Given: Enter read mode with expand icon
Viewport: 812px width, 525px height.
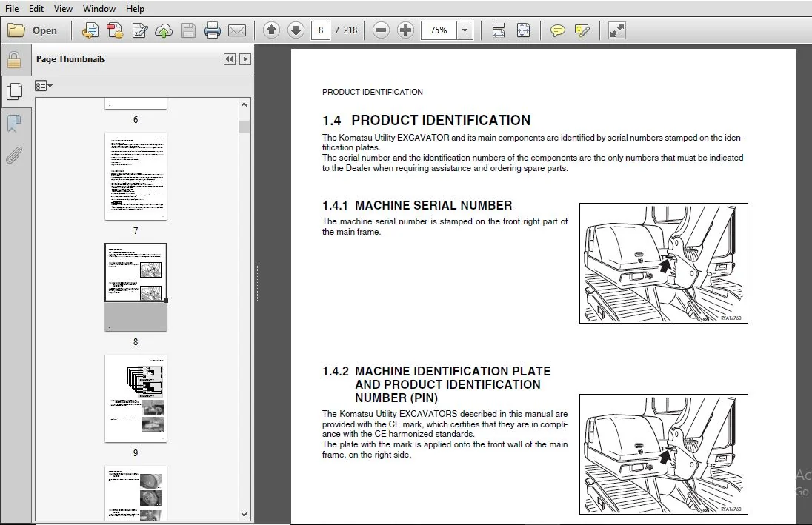Looking at the screenshot, I should tap(616, 30).
